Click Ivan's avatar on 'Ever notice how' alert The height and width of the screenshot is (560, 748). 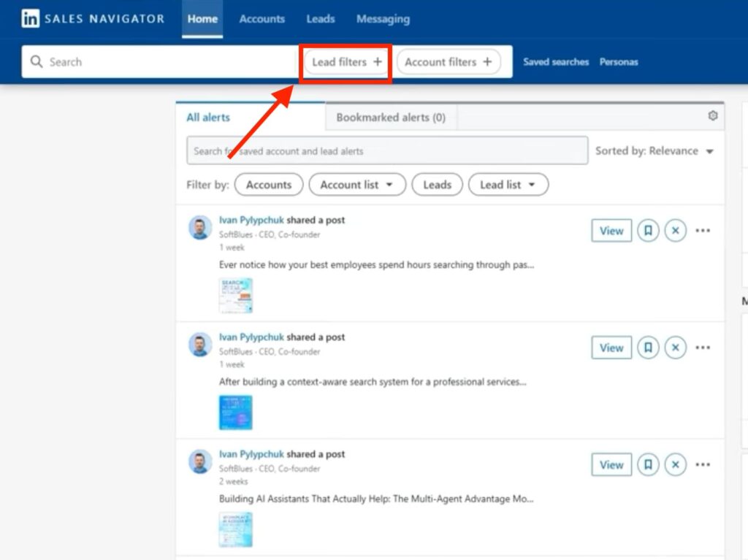pos(200,228)
